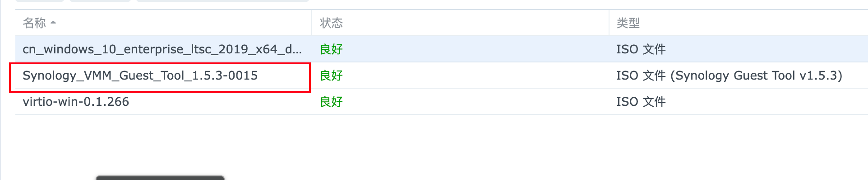Select the virtio-win-0.1.266 image name

pyautogui.click(x=76, y=101)
